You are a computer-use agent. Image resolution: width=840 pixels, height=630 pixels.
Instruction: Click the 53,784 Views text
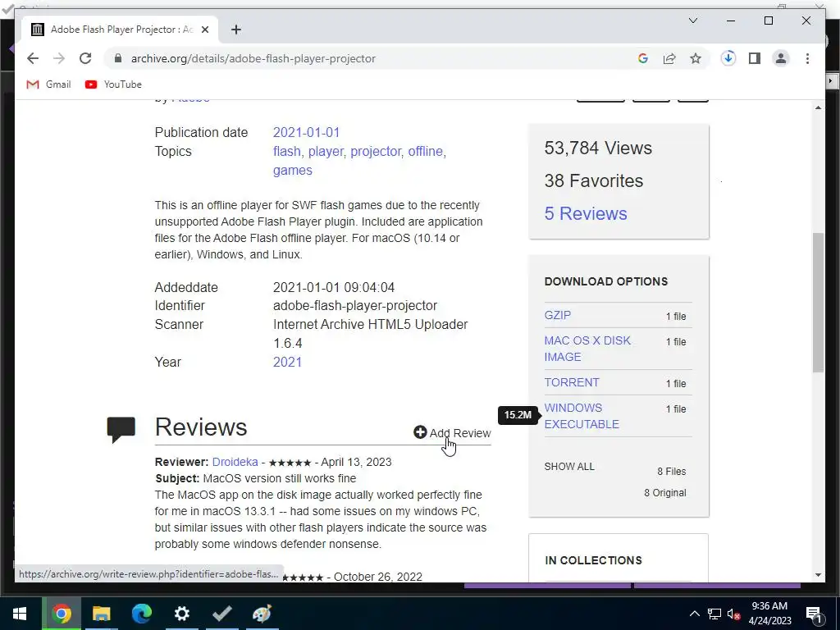point(598,148)
